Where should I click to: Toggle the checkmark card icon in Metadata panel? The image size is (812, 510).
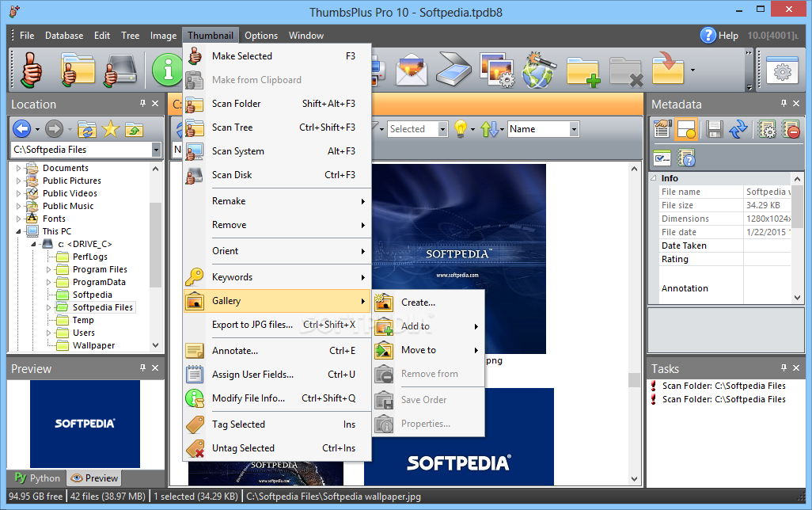click(x=662, y=158)
